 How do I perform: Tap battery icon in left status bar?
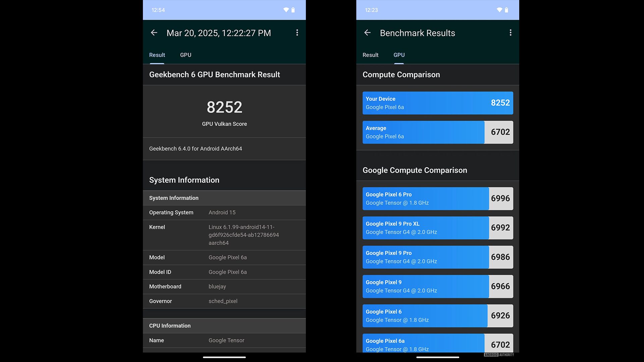[293, 10]
